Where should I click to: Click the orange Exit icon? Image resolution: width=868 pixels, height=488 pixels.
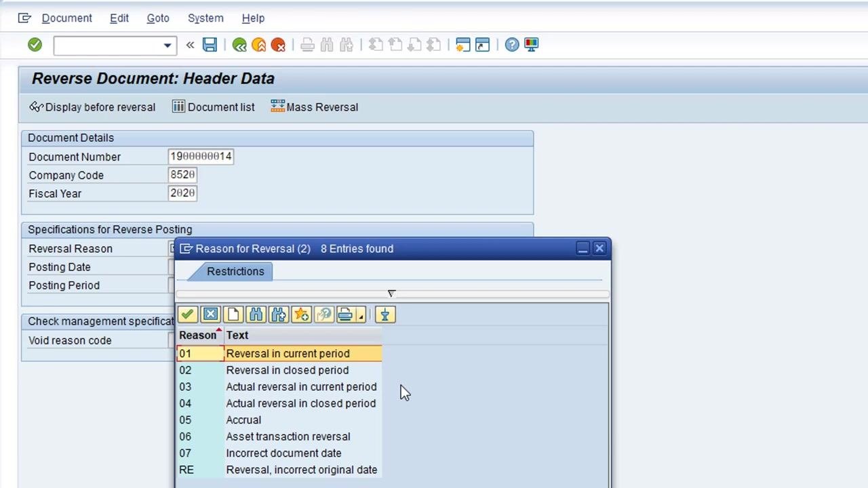[258, 45]
